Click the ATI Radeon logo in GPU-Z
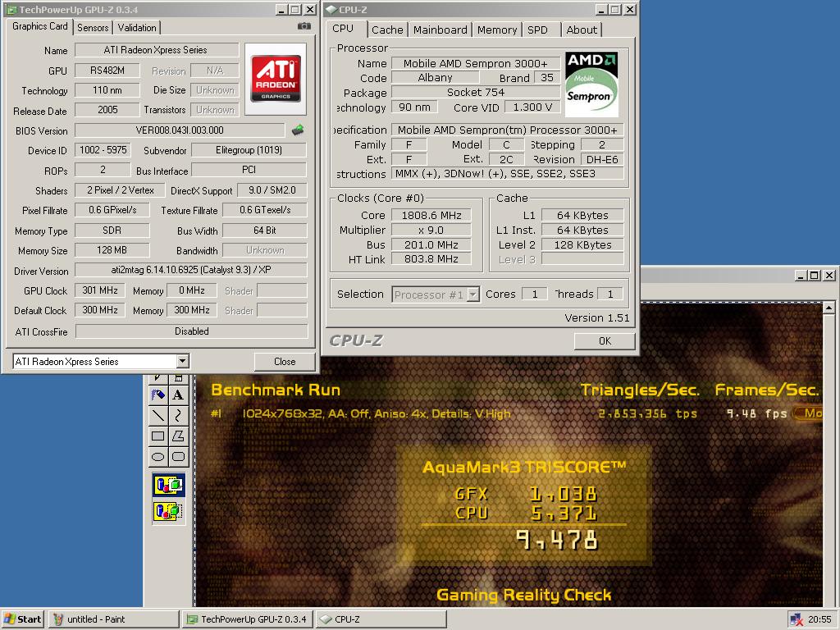This screenshot has width=840, height=630. [276, 79]
